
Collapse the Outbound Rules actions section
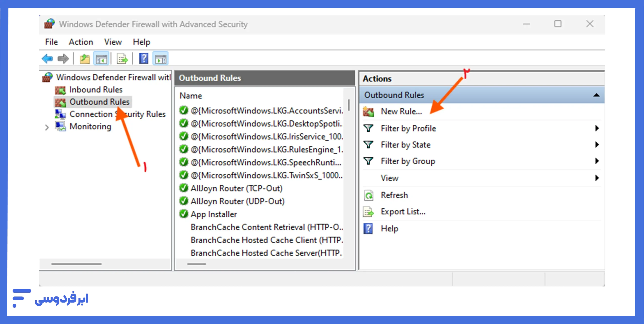pos(596,95)
